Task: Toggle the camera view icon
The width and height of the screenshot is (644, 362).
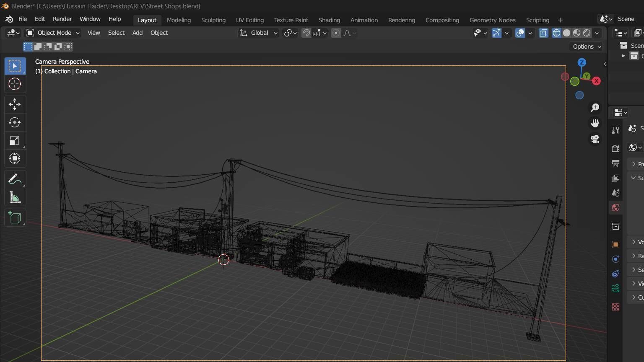Action: [595, 139]
